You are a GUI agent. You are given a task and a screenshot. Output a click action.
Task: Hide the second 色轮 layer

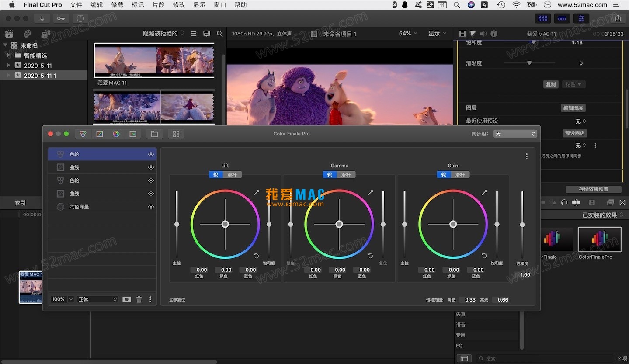point(151,180)
